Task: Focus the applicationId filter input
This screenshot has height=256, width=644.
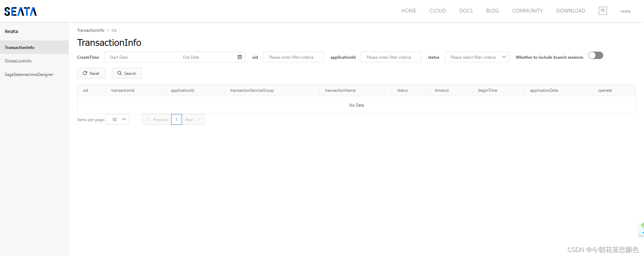Action: [x=391, y=57]
